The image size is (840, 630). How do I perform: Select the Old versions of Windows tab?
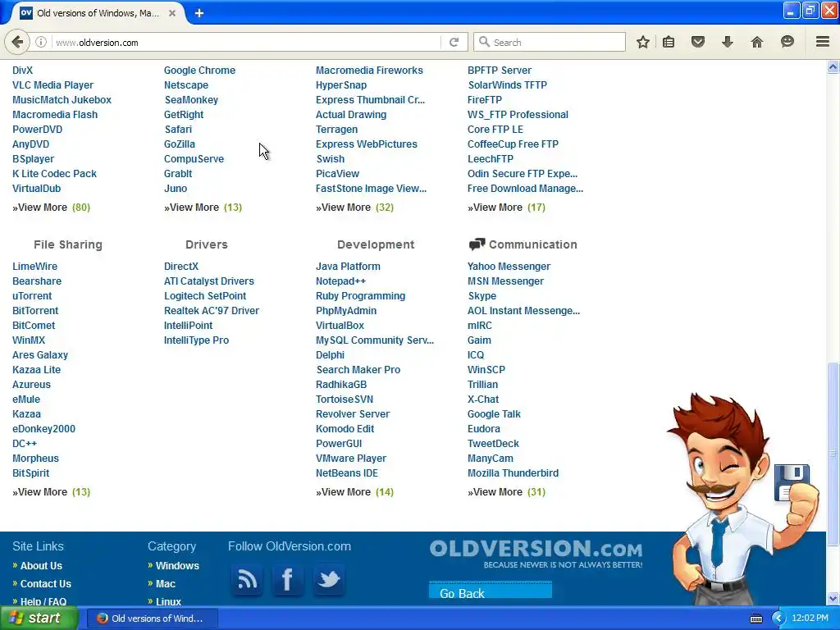point(98,13)
